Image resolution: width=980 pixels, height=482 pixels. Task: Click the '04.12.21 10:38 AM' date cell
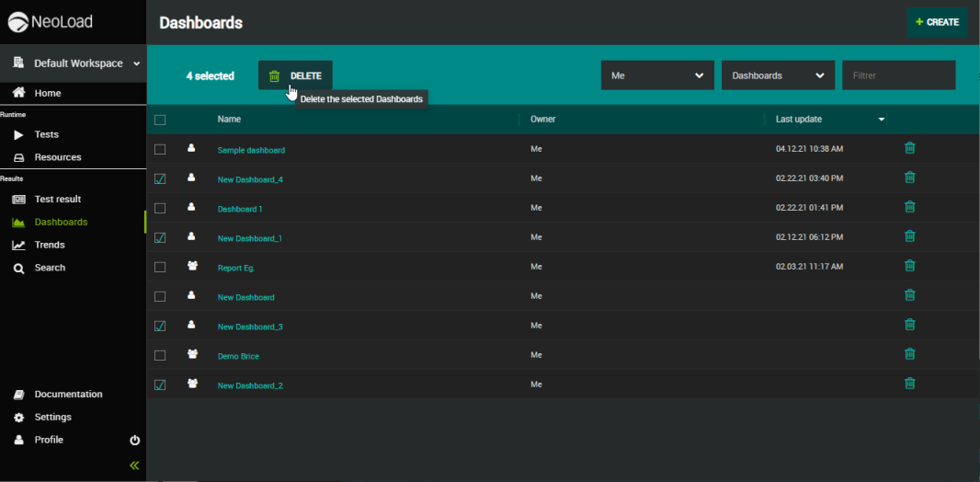(x=809, y=149)
